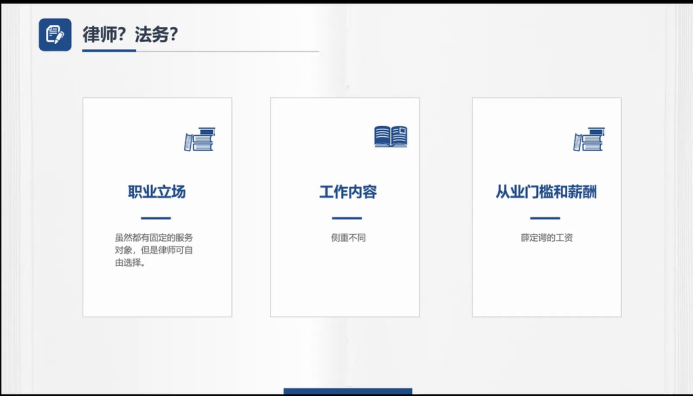Click the text line 对象，但是律师可自
Image resolution: width=693 pixels, height=396 pixels.
(154, 250)
